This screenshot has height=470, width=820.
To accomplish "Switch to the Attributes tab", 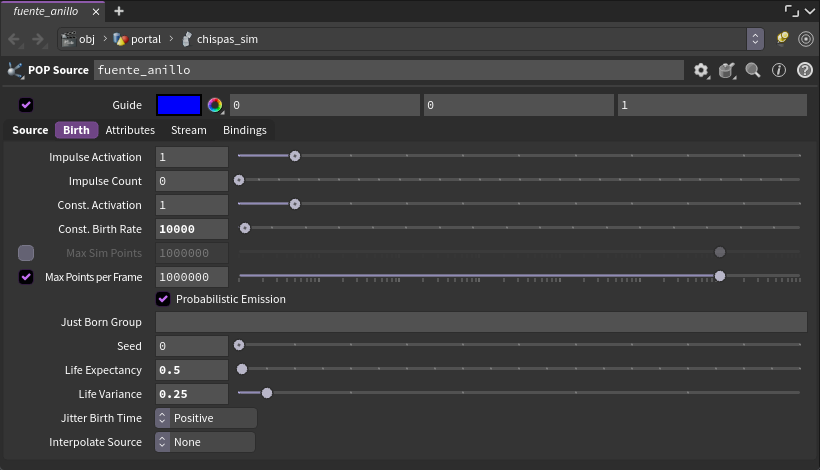I will pyautogui.click(x=130, y=130).
